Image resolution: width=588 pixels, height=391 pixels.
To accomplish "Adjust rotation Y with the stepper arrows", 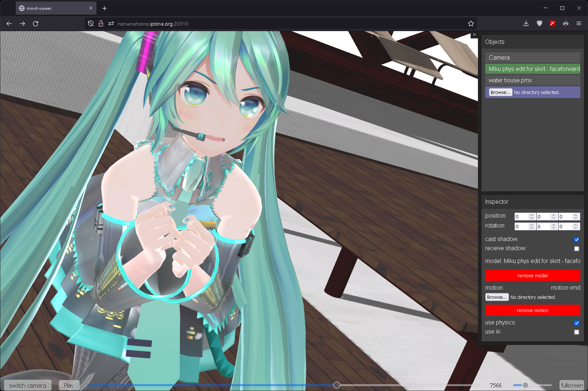I will (554, 226).
